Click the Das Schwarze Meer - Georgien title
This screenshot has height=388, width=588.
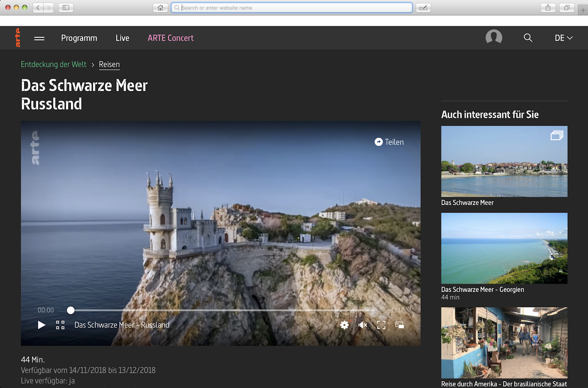click(483, 289)
